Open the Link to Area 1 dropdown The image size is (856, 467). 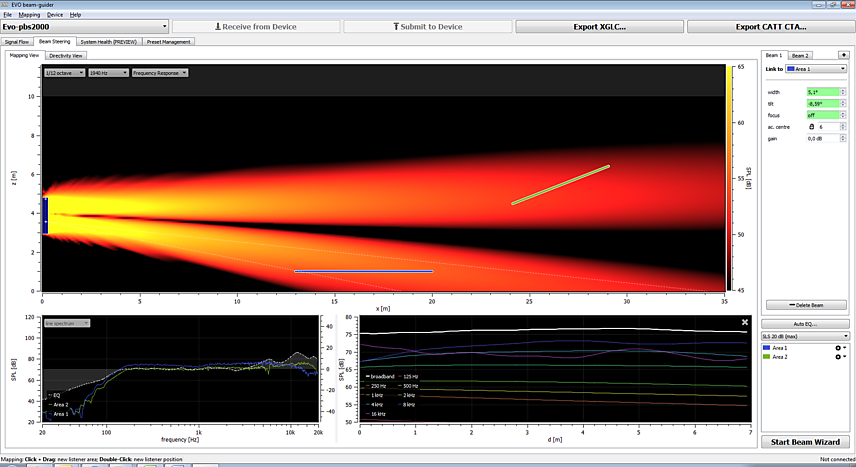[816, 69]
